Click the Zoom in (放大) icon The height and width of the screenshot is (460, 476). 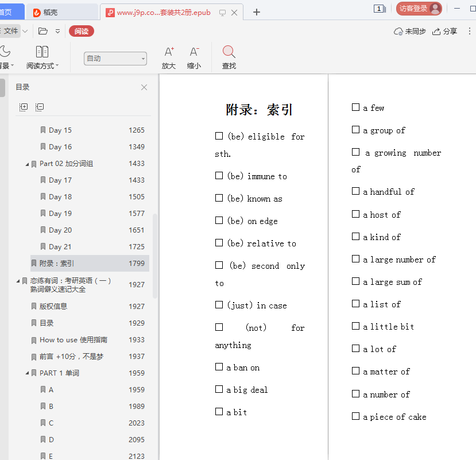click(169, 52)
